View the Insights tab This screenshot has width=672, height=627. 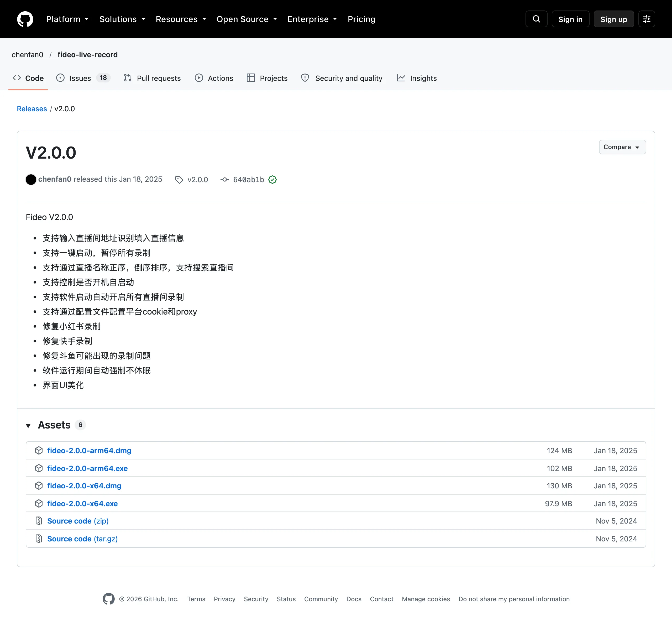click(x=416, y=78)
